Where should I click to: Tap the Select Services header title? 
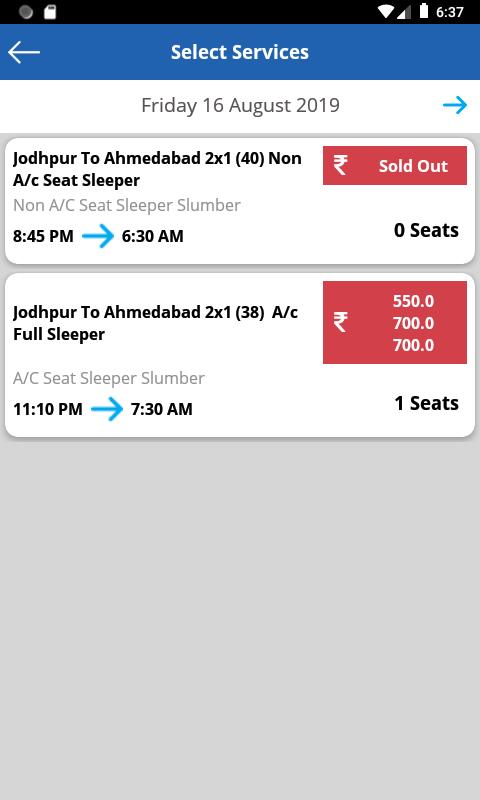pyautogui.click(x=240, y=52)
